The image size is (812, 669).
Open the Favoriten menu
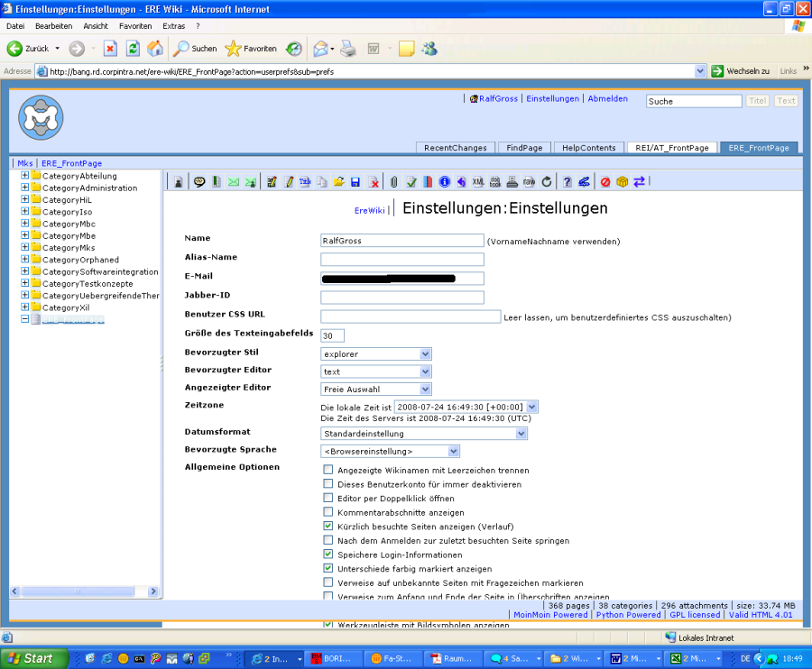click(135, 26)
